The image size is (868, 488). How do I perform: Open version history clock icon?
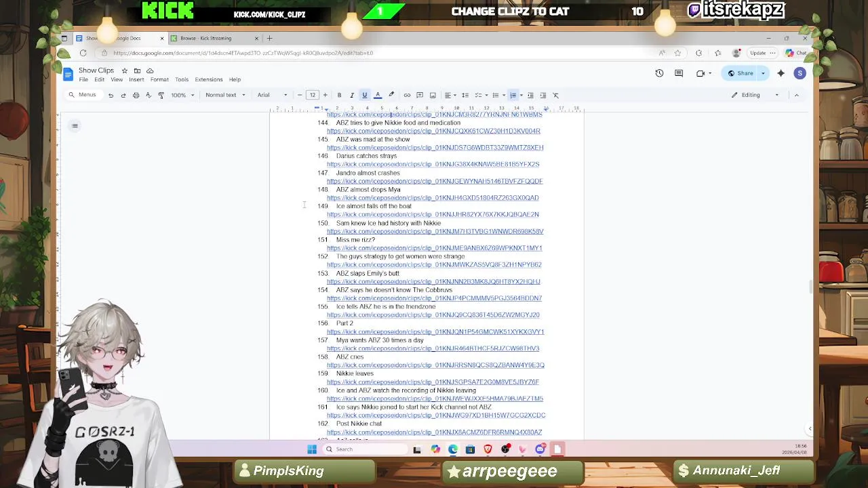[x=659, y=73]
